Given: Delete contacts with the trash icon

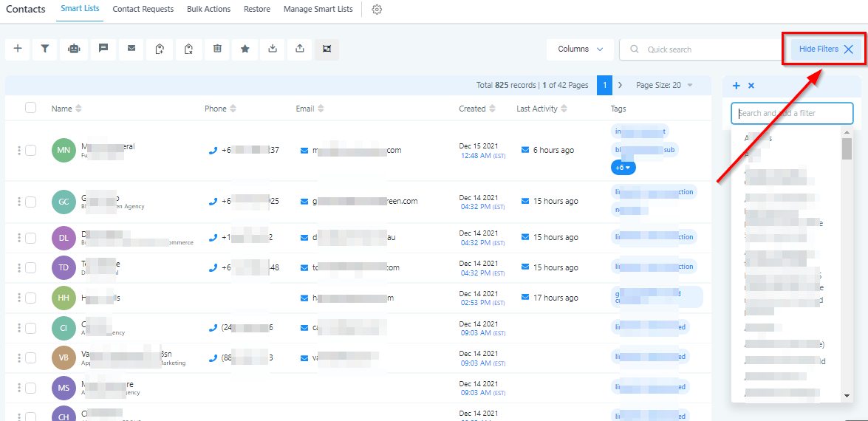Looking at the screenshot, I should tap(217, 49).
